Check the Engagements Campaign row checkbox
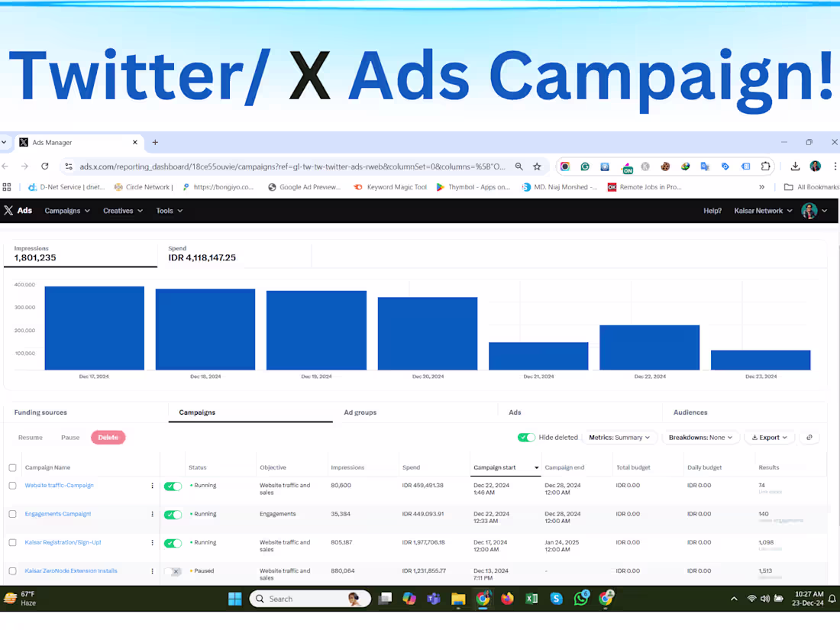This screenshot has width=840, height=630. (13, 514)
